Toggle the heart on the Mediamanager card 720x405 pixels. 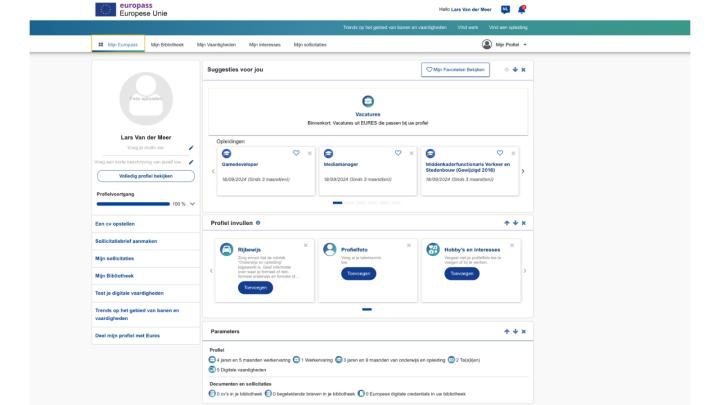(398, 153)
